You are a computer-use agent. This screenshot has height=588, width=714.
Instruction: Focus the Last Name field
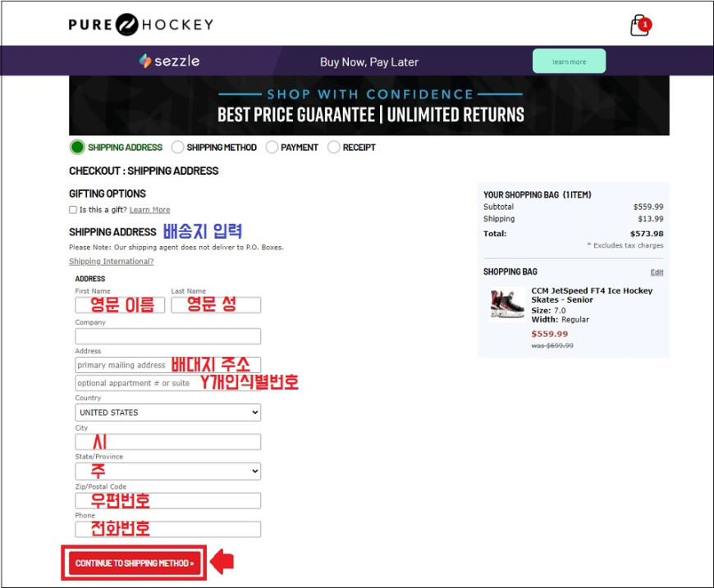[216, 305]
